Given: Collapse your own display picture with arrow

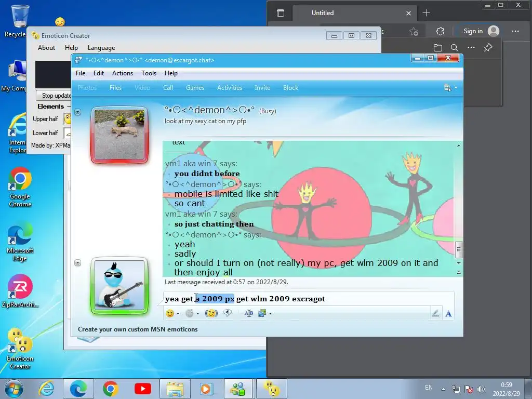Looking at the screenshot, I should pyautogui.click(x=78, y=262).
